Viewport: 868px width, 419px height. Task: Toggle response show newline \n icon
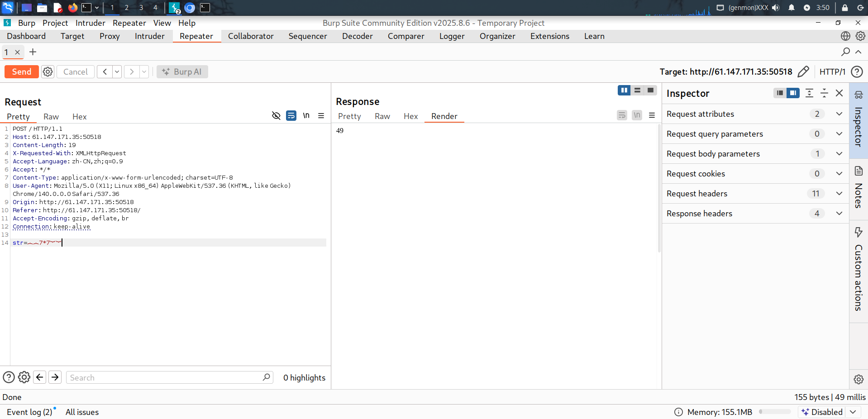[637, 115]
